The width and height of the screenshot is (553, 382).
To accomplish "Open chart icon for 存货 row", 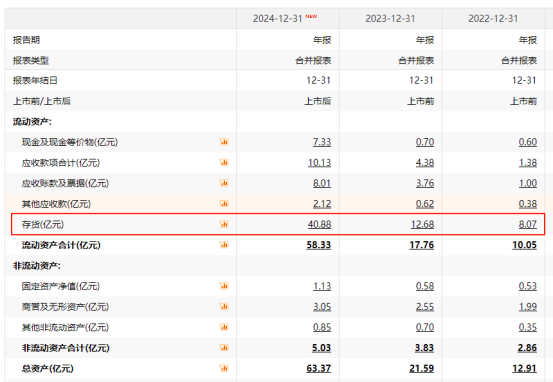I will click(x=224, y=224).
